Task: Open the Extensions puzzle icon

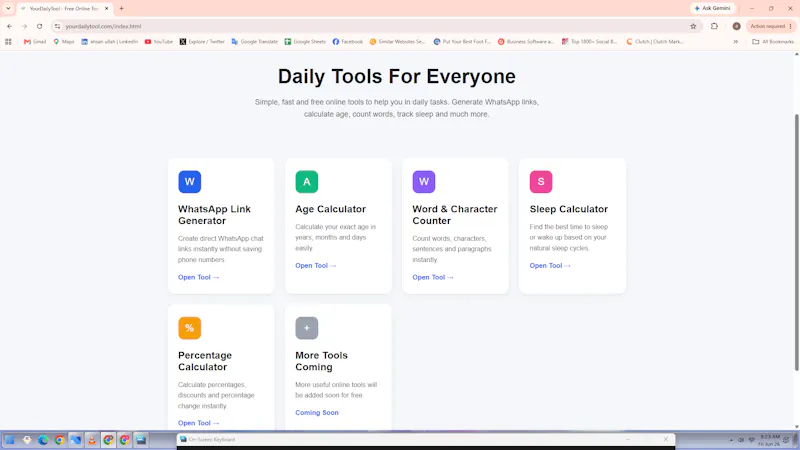Action: (714, 26)
